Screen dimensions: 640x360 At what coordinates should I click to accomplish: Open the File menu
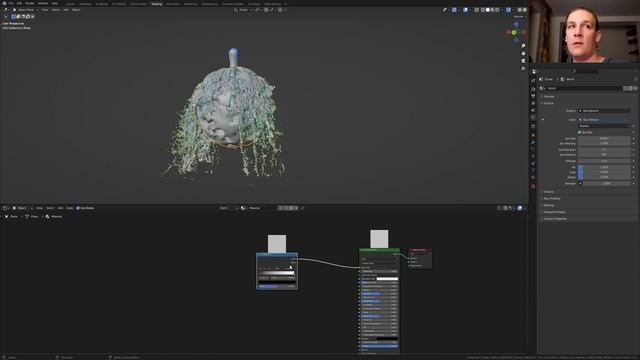click(x=11, y=3)
